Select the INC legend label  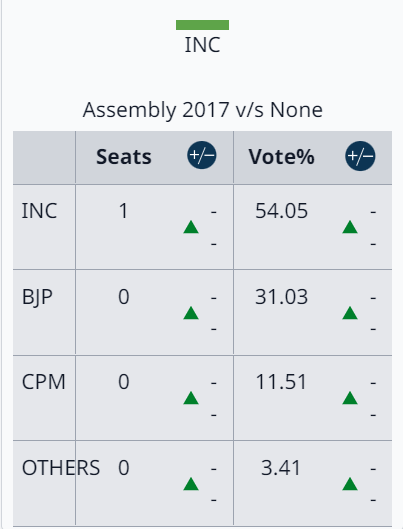click(202, 45)
